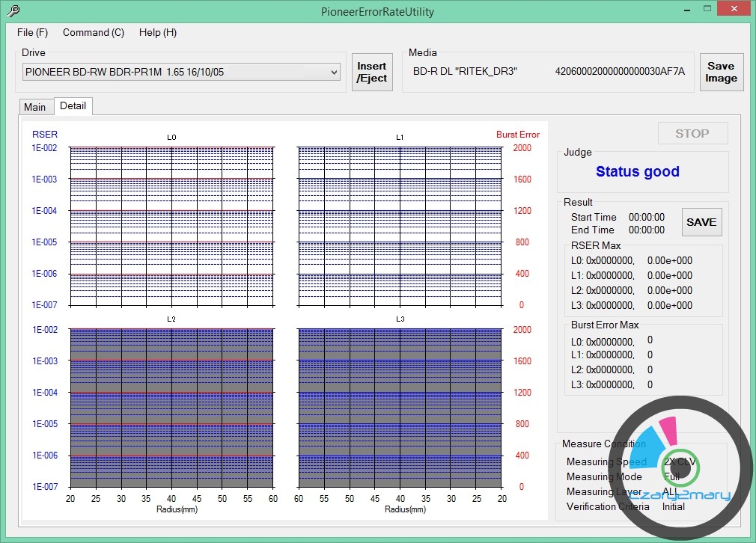The width and height of the screenshot is (756, 543).
Task: Switch to the Main tab
Action: (35, 107)
